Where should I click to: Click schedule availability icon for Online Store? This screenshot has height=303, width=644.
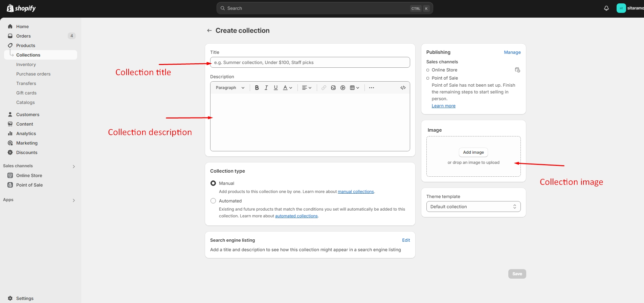click(x=517, y=70)
